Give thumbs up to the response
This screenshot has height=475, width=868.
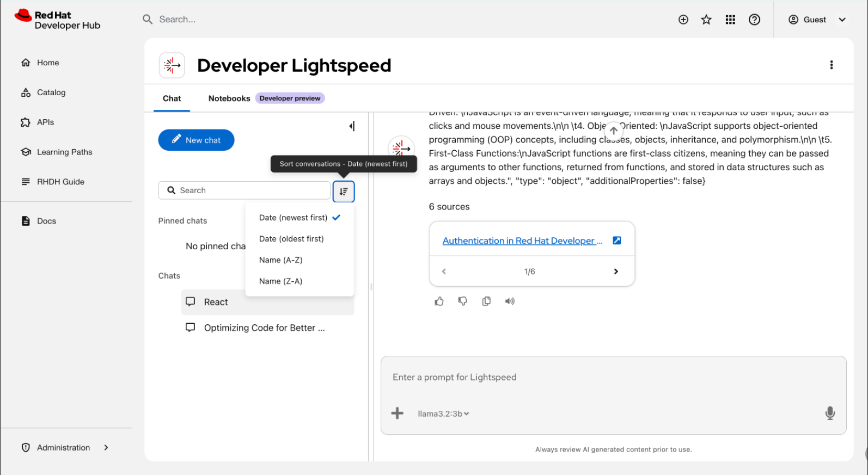(x=439, y=301)
